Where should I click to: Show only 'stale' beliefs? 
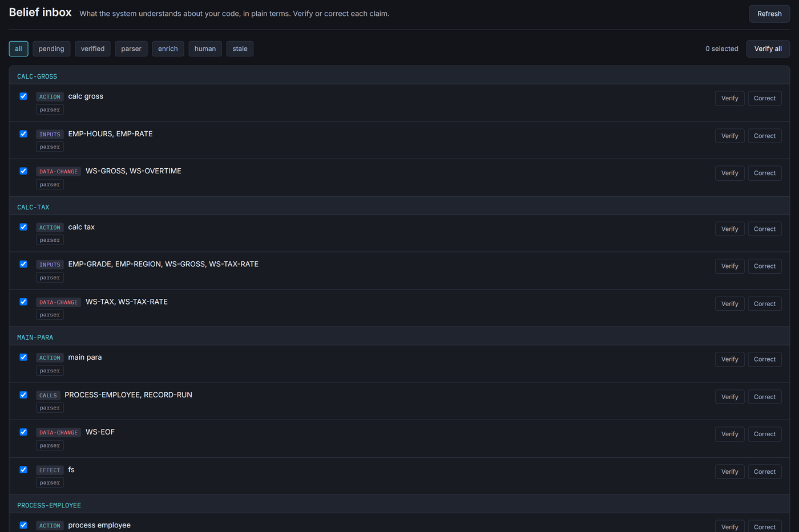[240, 49]
